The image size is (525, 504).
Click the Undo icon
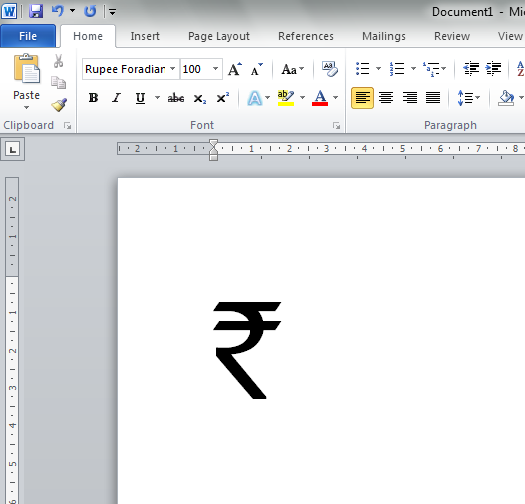58,11
